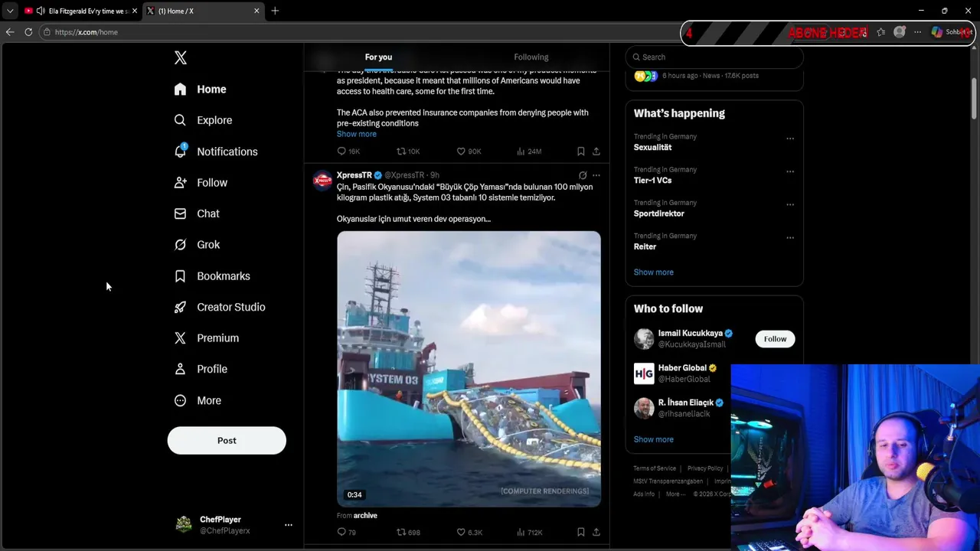Open Explore in sidebar
980x551 pixels.
[x=203, y=120]
